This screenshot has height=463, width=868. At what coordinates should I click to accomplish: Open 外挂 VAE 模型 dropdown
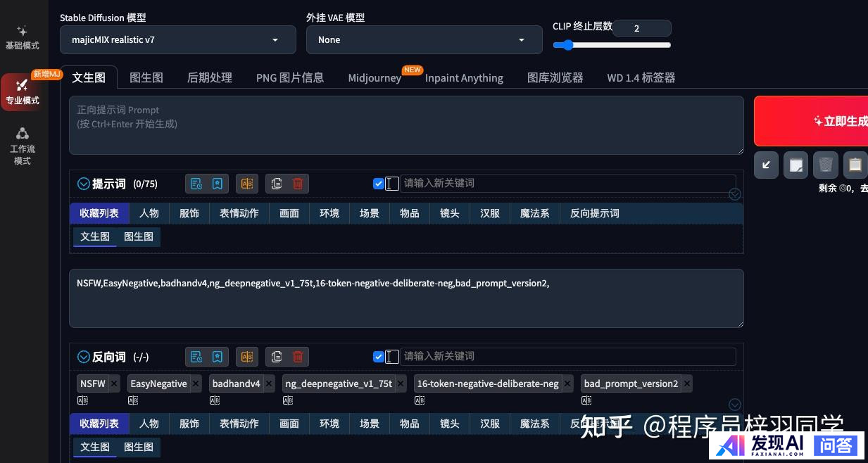coord(424,40)
